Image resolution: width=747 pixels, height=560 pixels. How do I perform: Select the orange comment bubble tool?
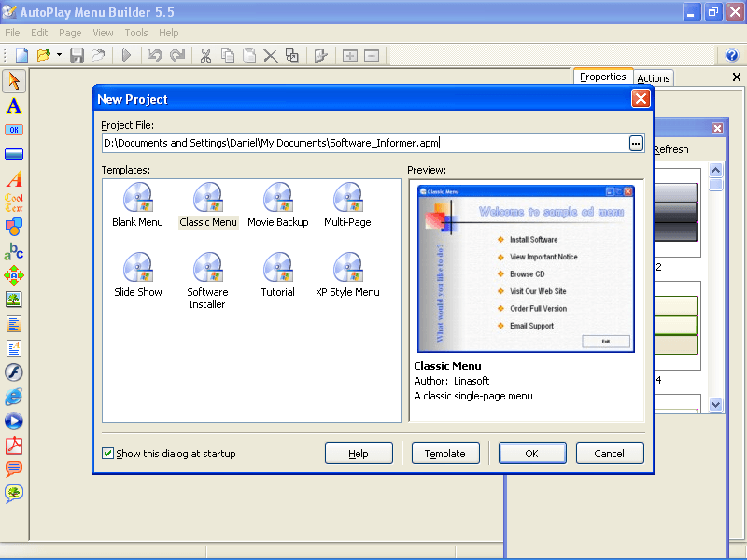(14, 469)
